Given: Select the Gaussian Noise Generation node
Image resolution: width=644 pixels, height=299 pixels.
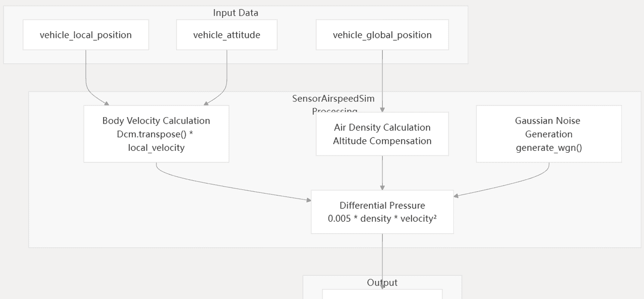Looking at the screenshot, I should pyautogui.click(x=548, y=134).
